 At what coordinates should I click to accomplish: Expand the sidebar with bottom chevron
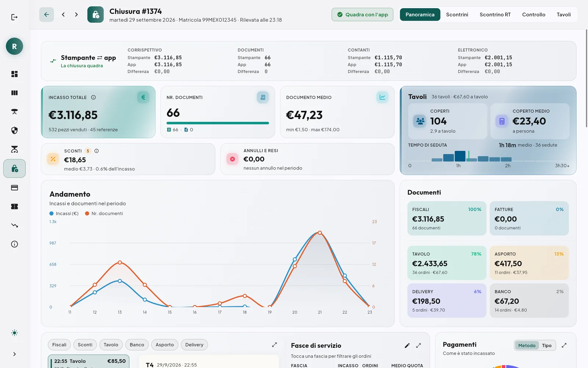point(14,354)
